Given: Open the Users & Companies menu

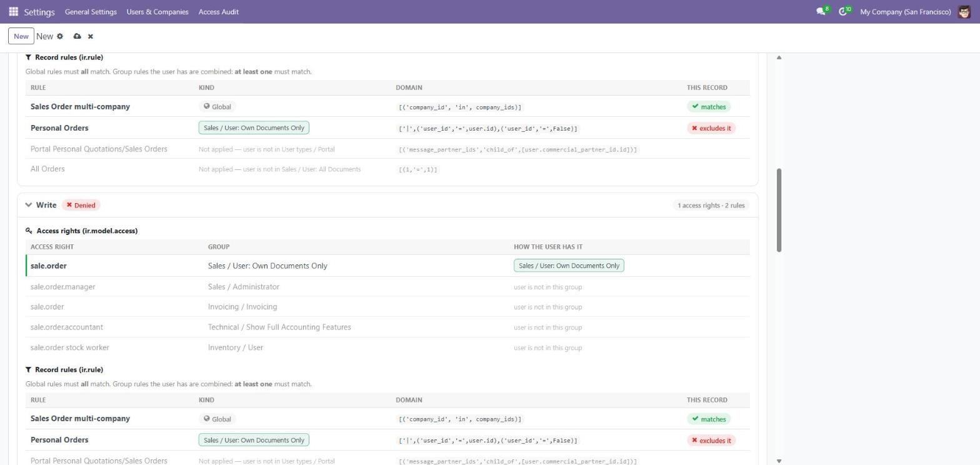Looking at the screenshot, I should tap(157, 12).
